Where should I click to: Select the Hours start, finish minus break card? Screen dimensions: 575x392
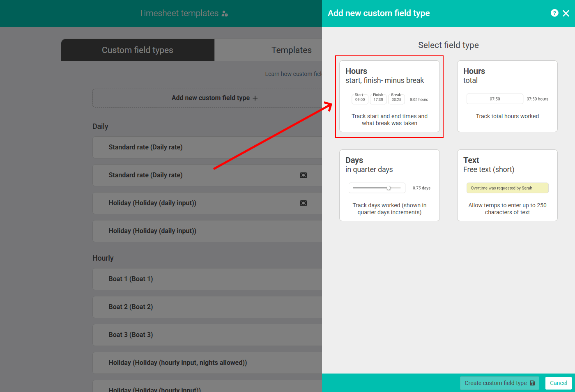pyautogui.click(x=389, y=96)
